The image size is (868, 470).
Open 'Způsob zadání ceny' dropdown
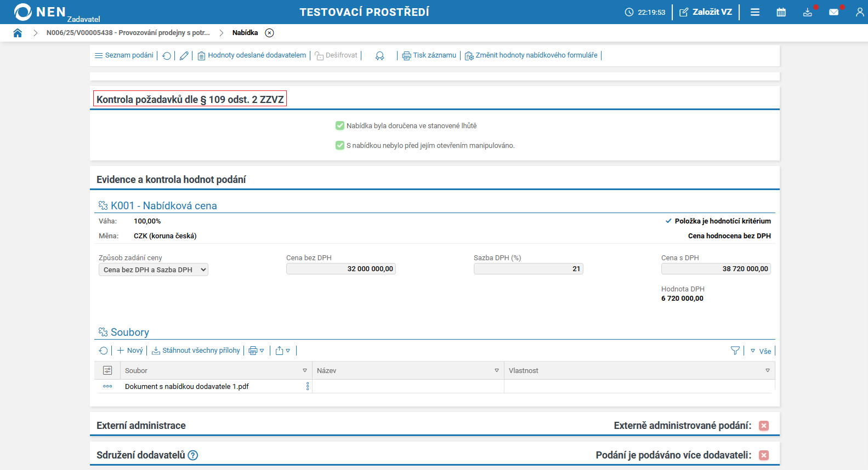tap(154, 270)
